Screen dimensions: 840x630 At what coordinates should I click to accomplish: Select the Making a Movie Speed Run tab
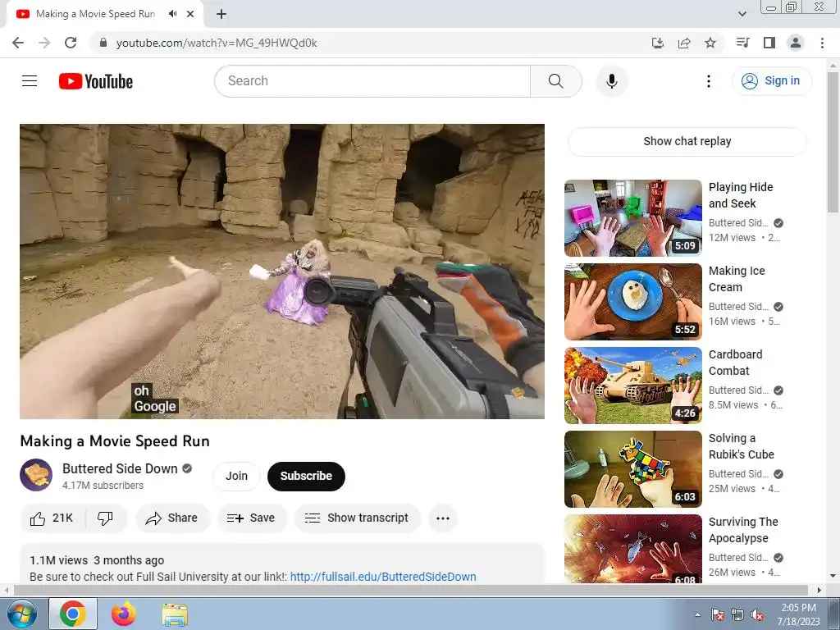[x=95, y=14]
